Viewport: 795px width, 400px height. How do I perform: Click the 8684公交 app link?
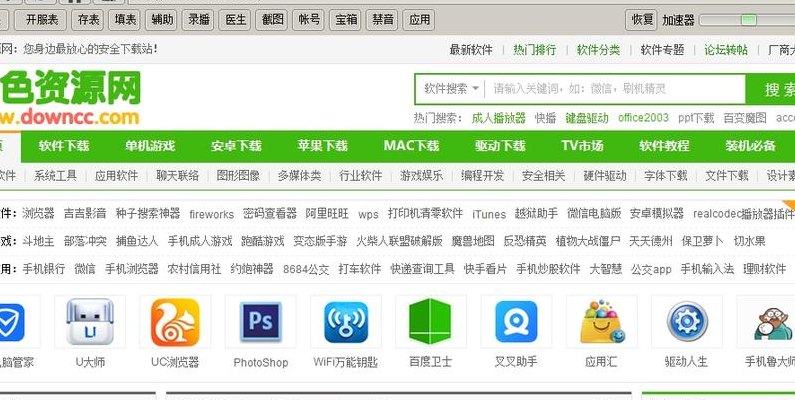point(306,269)
